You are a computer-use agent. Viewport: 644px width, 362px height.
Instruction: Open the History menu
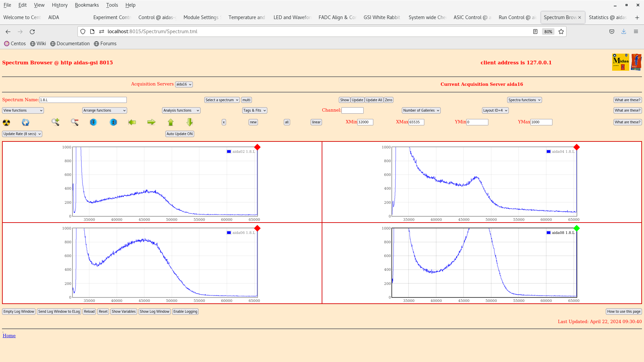tap(60, 5)
